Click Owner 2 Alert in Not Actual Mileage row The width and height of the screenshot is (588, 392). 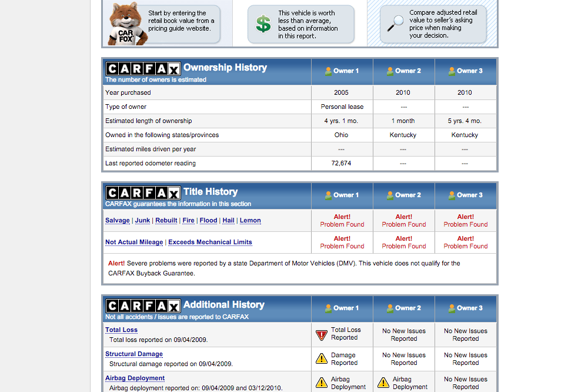coord(404,242)
